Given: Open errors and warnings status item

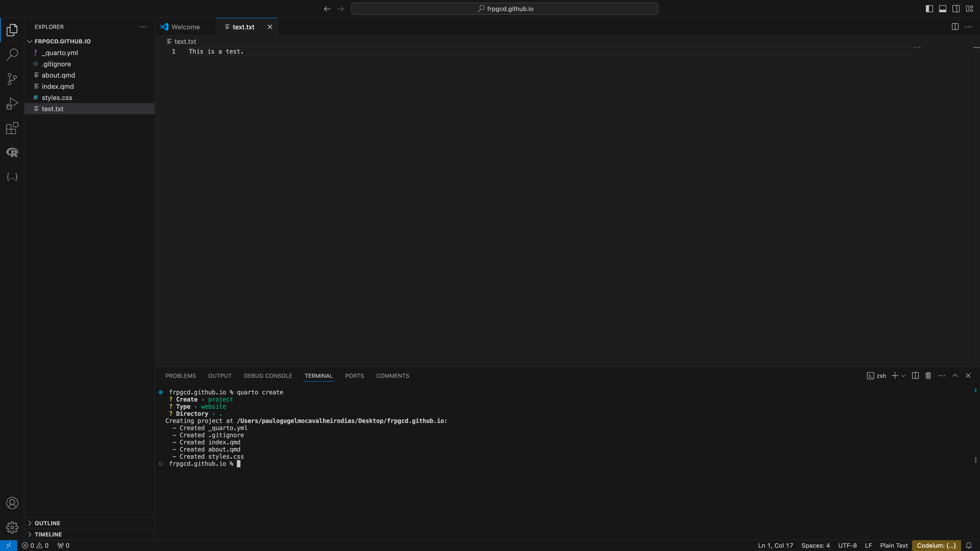Looking at the screenshot, I should 35,545.
